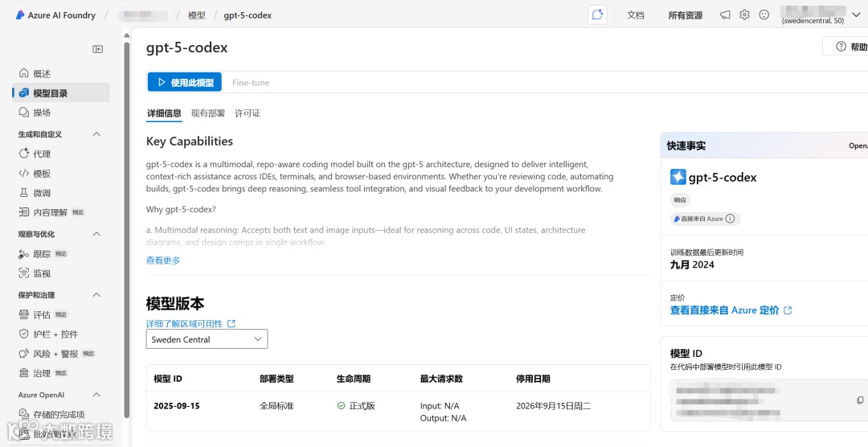Click the 使用此模型 button
The width and height of the screenshot is (868, 447).
point(185,82)
